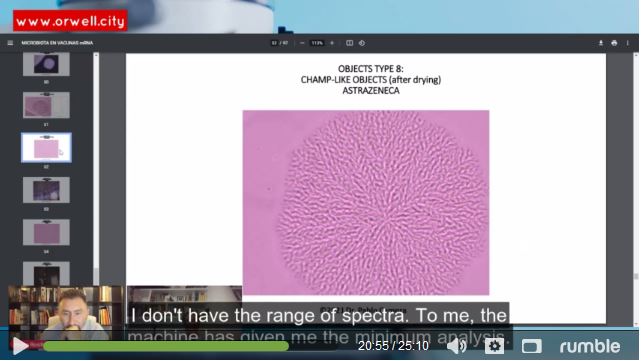Click the video time 20:55 / 25:10

393,346
